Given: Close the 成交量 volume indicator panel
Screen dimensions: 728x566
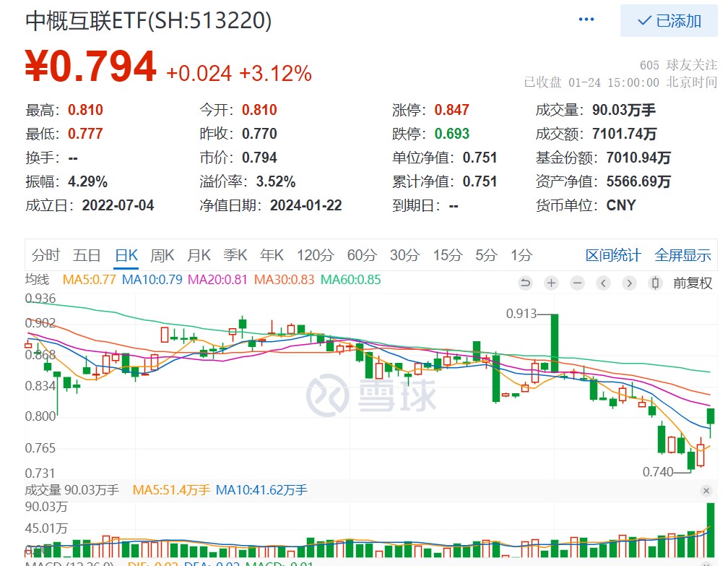Looking at the screenshot, I should coord(706,491).
